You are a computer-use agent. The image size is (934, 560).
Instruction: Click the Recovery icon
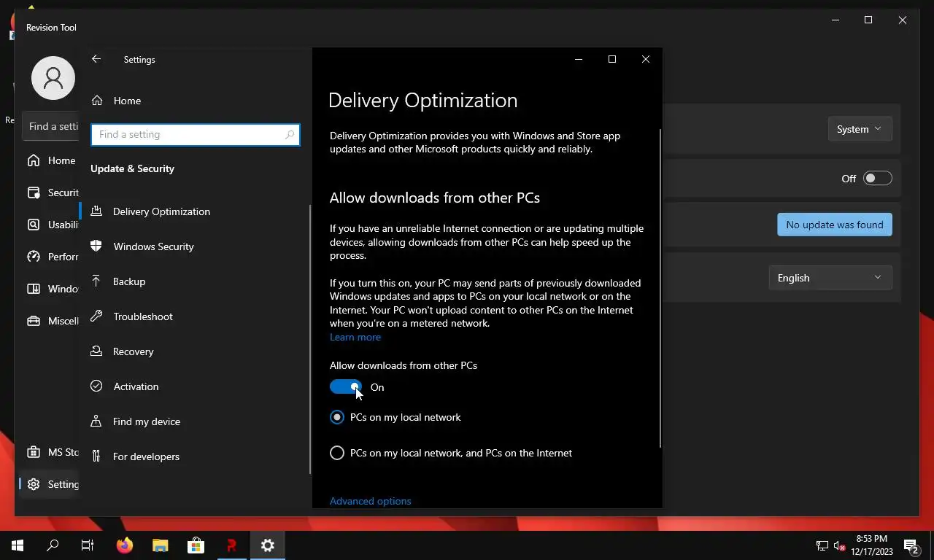(96, 351)
